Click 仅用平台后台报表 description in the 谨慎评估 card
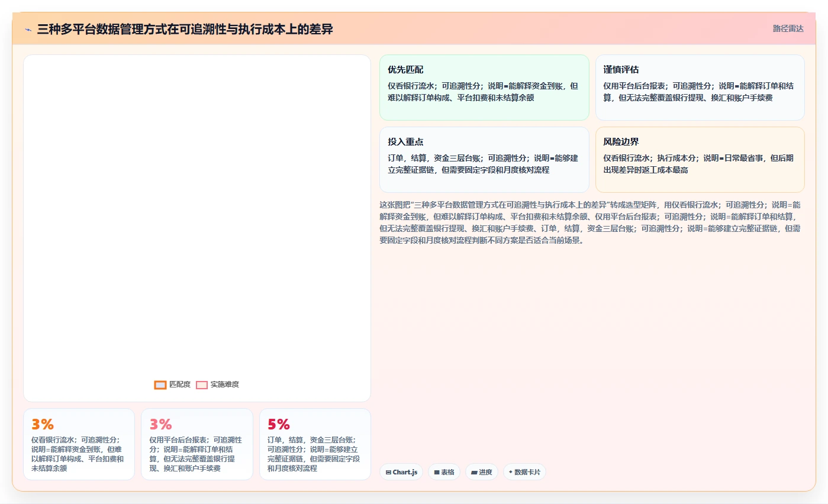This screenshot has height=504, width=828. point(700,91)
